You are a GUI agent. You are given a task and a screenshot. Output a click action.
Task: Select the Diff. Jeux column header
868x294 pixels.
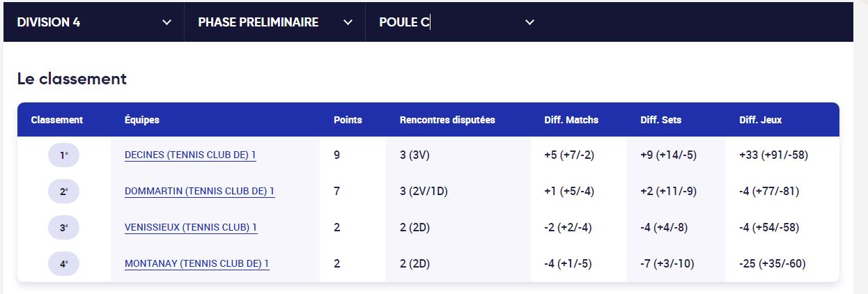(761, 120)
